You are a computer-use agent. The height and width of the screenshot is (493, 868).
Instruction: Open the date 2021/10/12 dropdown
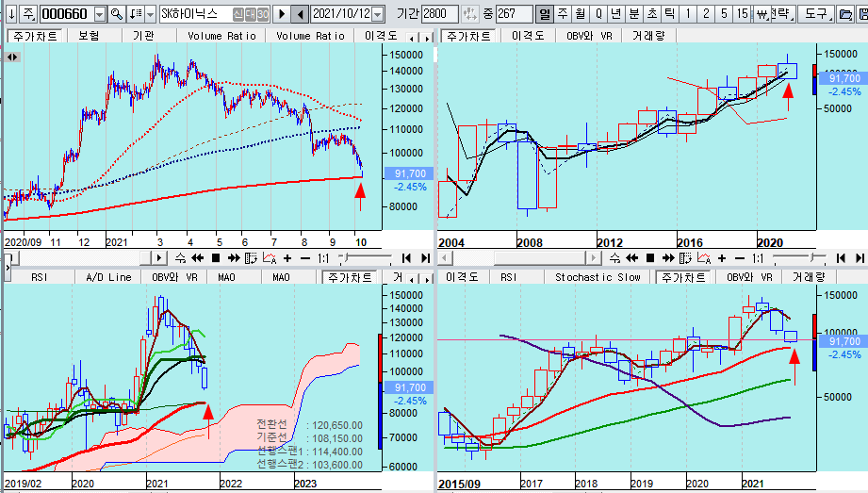(377, 14)
